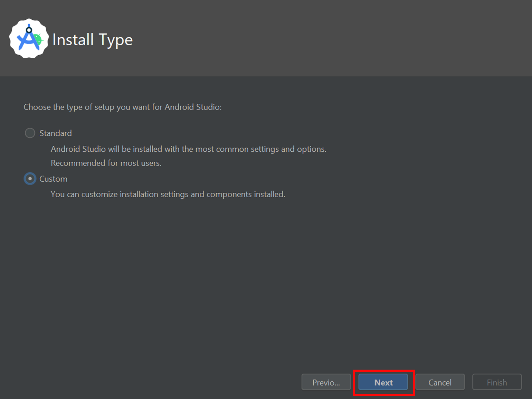Cancel the Android Studio setup wizard
Image resolution: width=532 pixels, height=399 pixels.
[440, 382]
